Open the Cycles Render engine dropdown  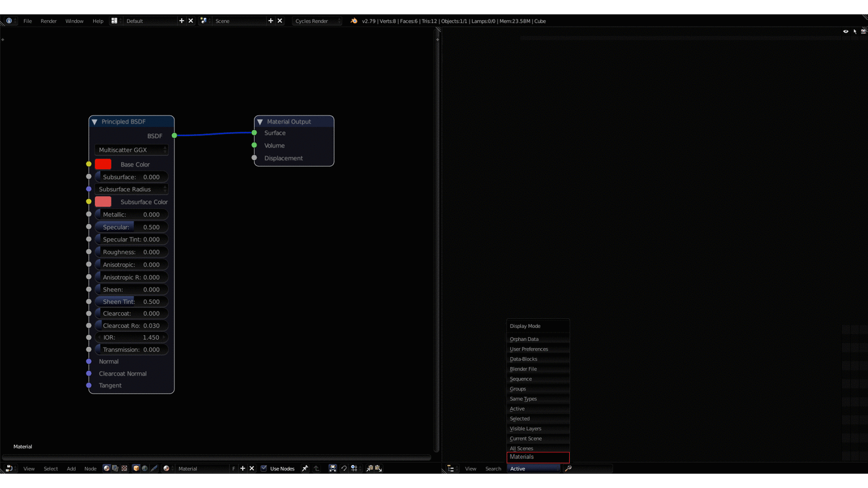click(316, 21)
